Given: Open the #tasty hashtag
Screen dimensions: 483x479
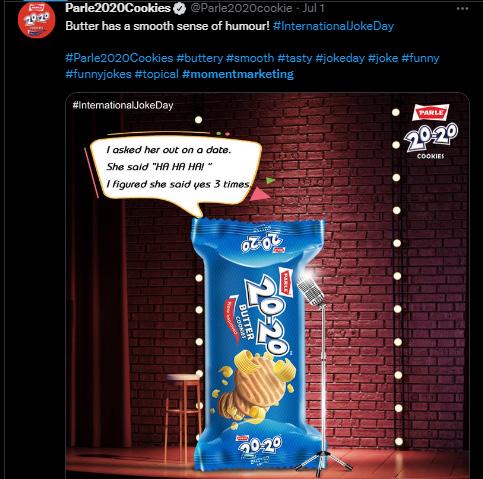Looking at the screenshot, I should (x=295, y=58).
